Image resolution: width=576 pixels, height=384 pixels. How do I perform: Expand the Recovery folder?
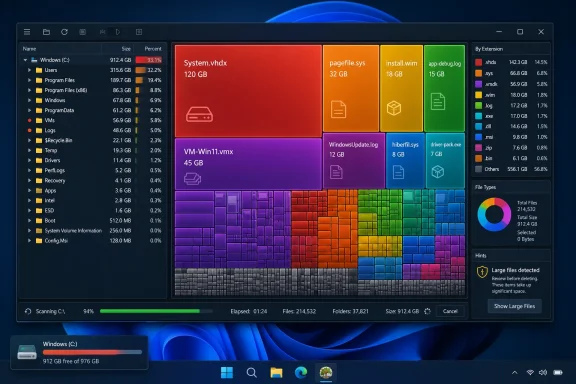click(29, 180)
